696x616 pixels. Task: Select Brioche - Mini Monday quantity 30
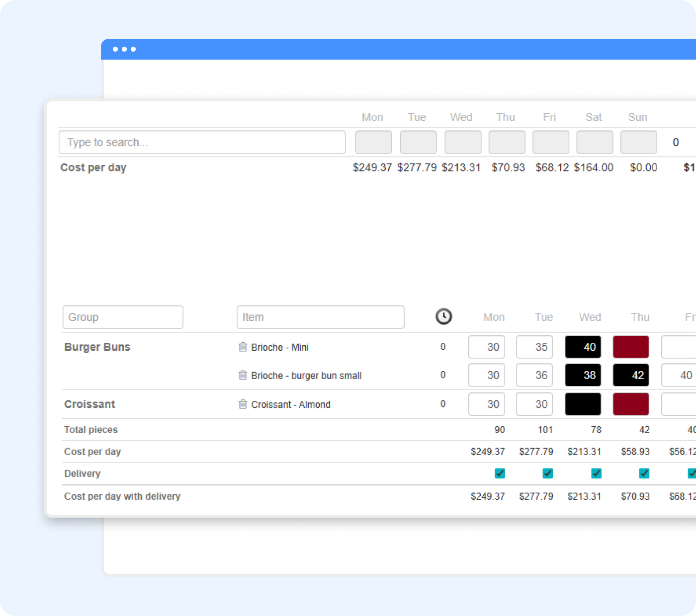[486, 347]
